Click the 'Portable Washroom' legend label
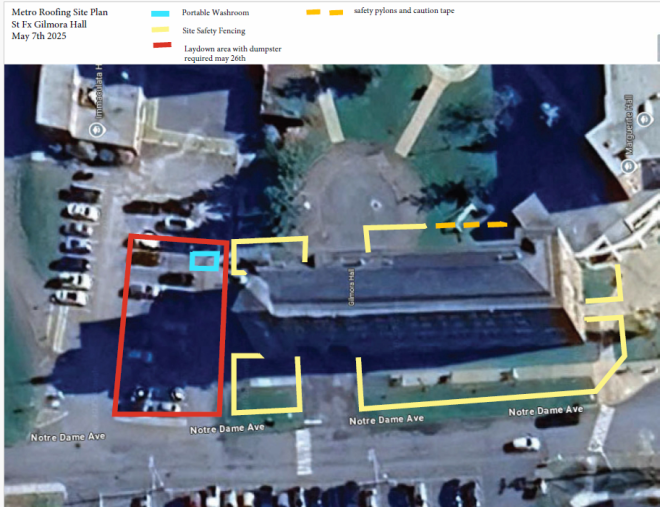Viewport: 660px width, 507px height. 215,13
